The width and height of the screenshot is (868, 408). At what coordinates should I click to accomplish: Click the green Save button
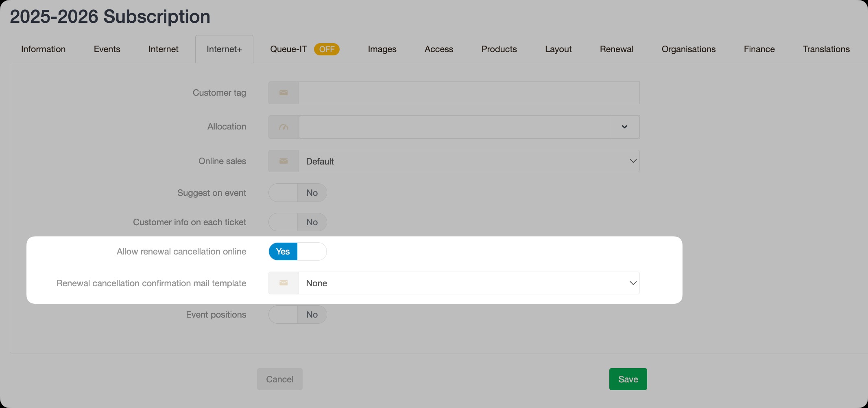pos(628,379)
